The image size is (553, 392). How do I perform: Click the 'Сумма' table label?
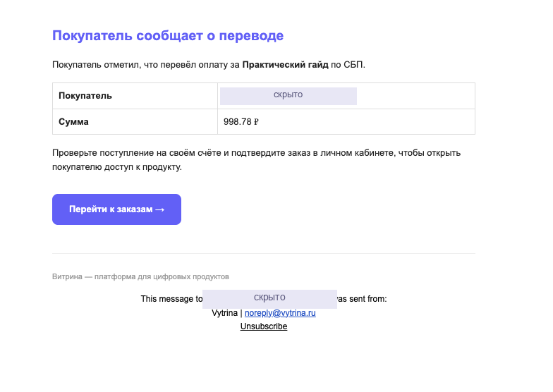coord(73,121)
